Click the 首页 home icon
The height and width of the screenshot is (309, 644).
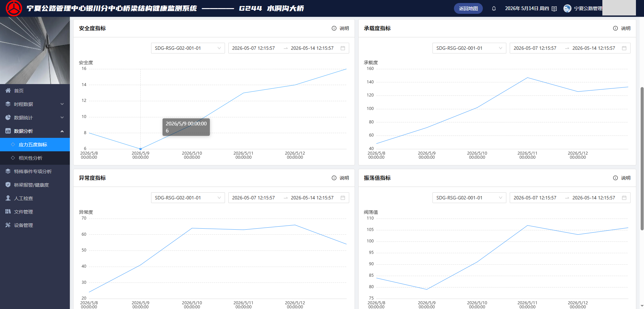[x=8, y=90]
